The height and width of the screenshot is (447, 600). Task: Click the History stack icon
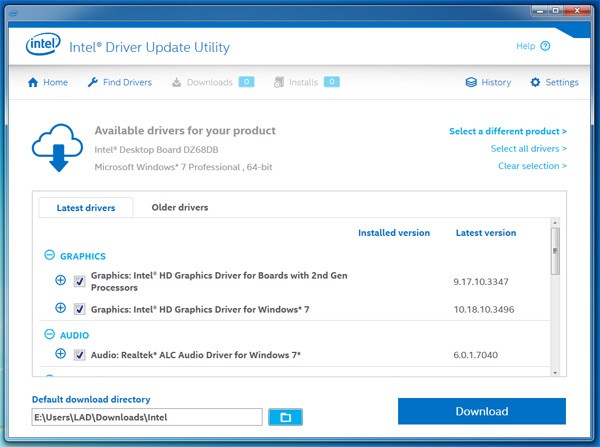[x=471, y=82]
